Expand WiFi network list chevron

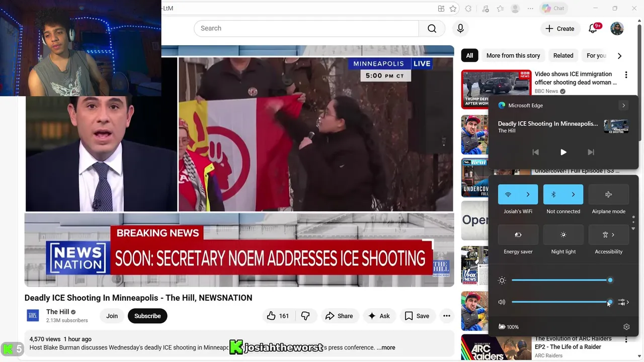(x=528, y=195)
